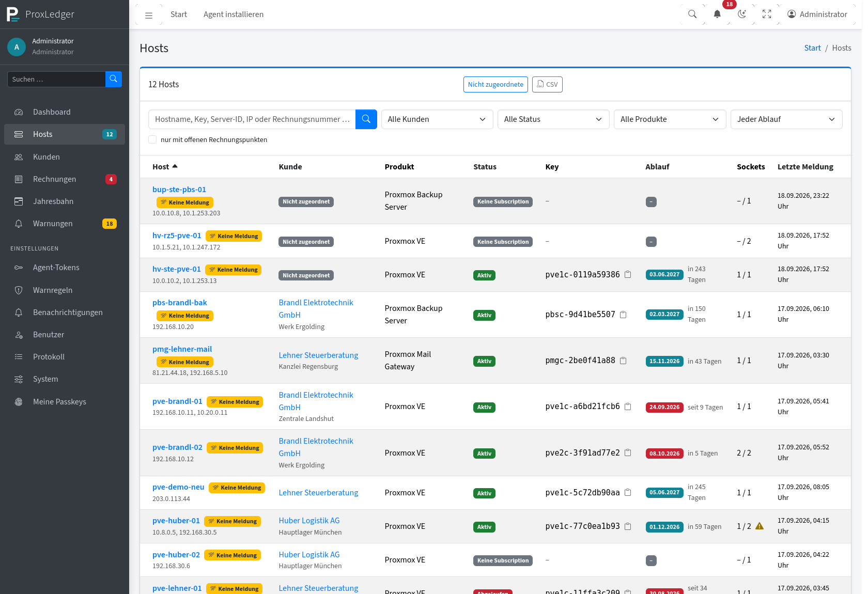Viewport: 868px width, 594px height.
Task: Expand the 'Alle Kunden' dropdown
Action: click(x=437, y=119)
